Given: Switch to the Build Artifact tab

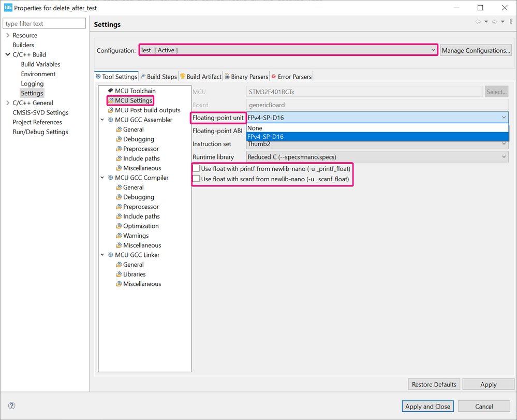Looking at the screenshot, I should coord(200,76).
